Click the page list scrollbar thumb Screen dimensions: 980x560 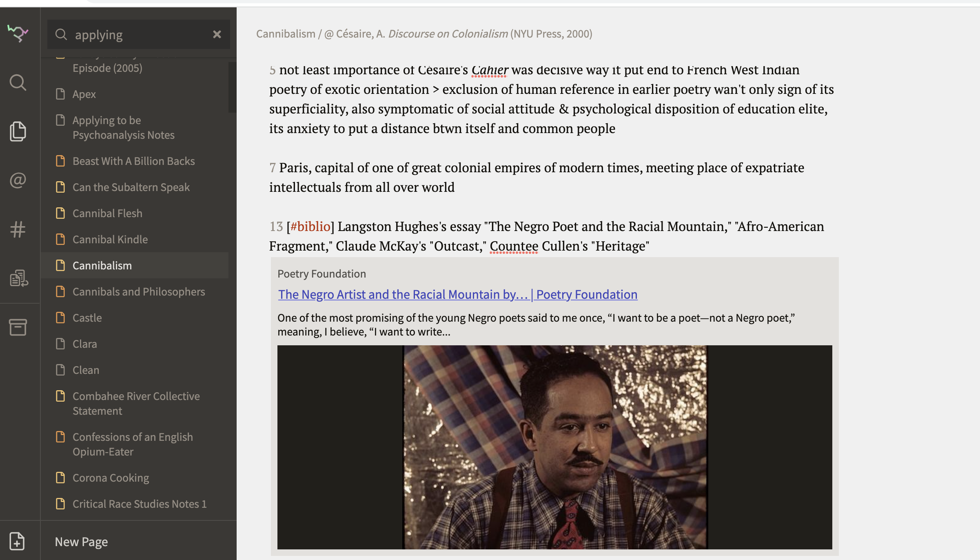[x=232, y=87]
